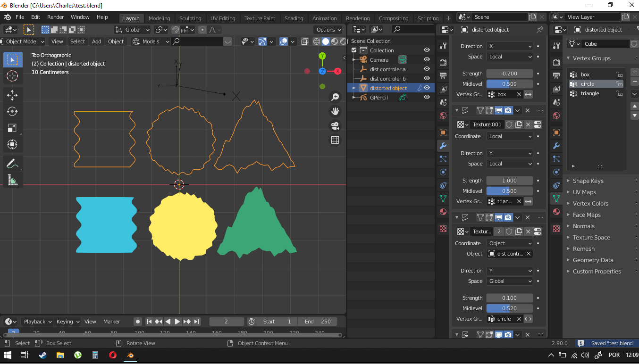This screenshot has height=364, width=639.
Task: Select the Cursor tool in the left toolbar
Action: [x=12, y=76]
